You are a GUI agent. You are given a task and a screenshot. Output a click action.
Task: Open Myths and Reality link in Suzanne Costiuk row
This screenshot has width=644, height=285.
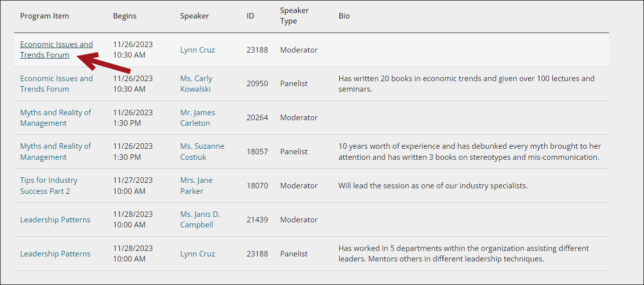[55, 151]
